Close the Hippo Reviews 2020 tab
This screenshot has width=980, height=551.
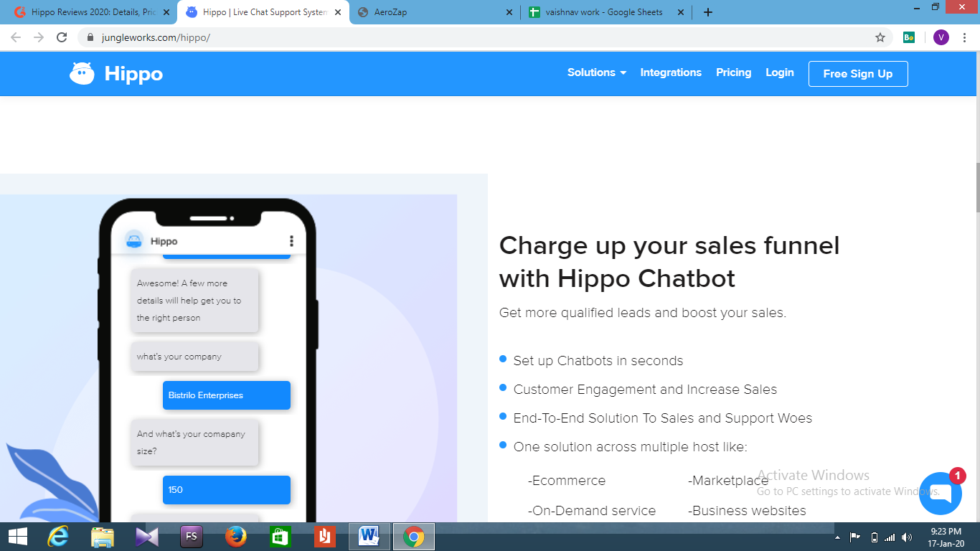point(166,12)
